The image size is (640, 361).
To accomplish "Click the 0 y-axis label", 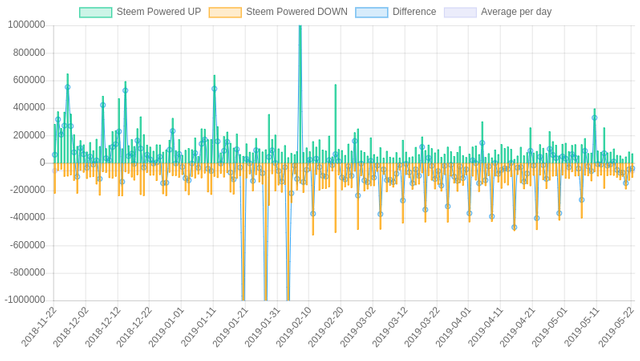I will (42, 163).
